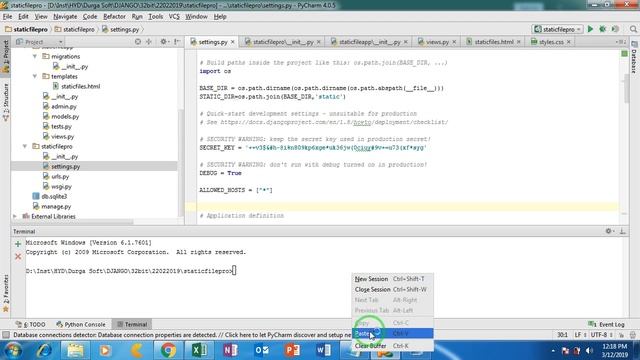Image resolution: width=640 pixels, height=360 pixels.
Task: Open Word from the taskbar
Action: coord(323,350)
